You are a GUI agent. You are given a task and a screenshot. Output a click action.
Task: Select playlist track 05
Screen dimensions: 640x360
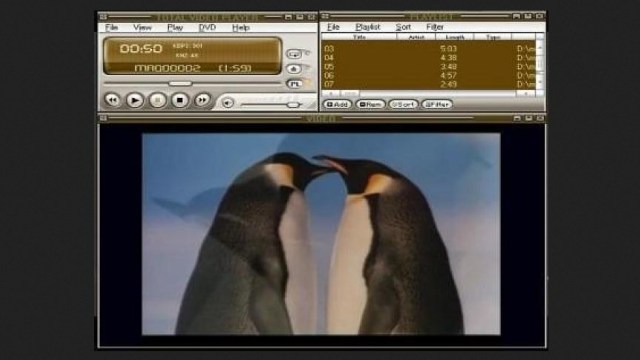coord(429,67)
